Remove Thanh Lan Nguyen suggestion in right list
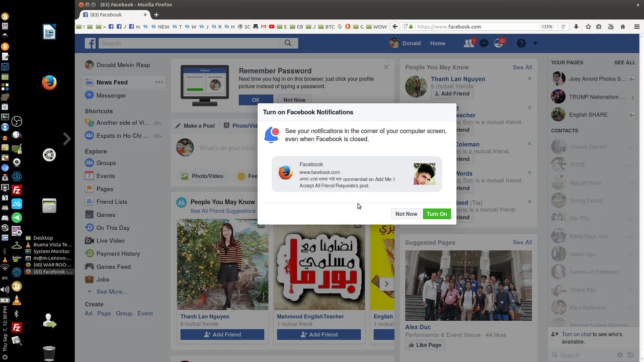Image resolution: width=644 pixels, height=362 pixels. (x=529, y=78)
